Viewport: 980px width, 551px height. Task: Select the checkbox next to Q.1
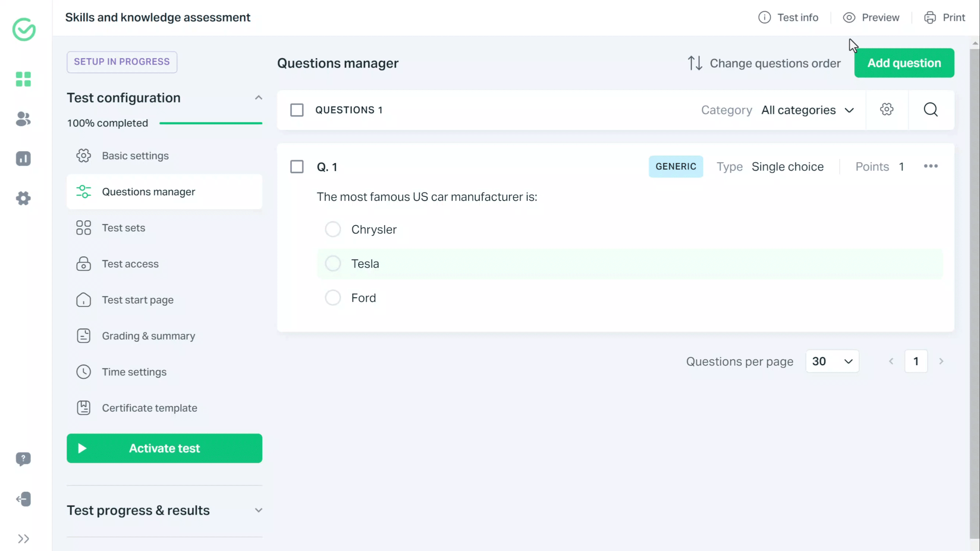pyautogui.click(x=297, y=167)
